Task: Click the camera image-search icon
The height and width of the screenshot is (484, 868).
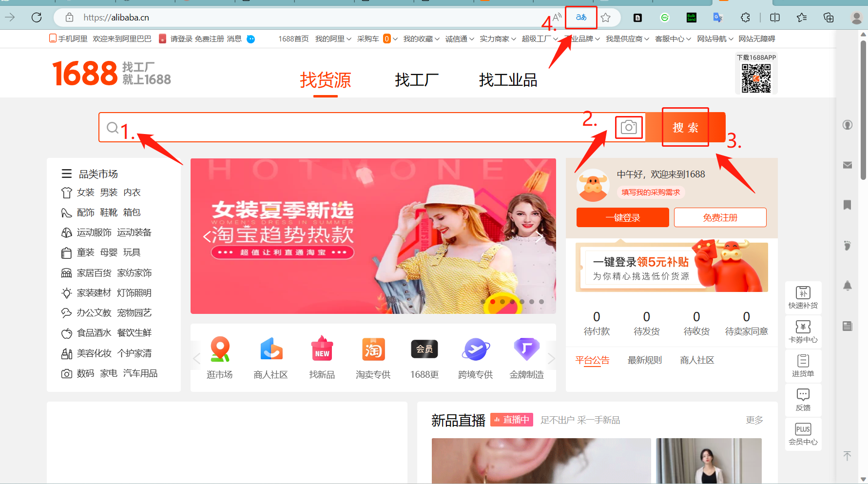Action: click(629, 128)
